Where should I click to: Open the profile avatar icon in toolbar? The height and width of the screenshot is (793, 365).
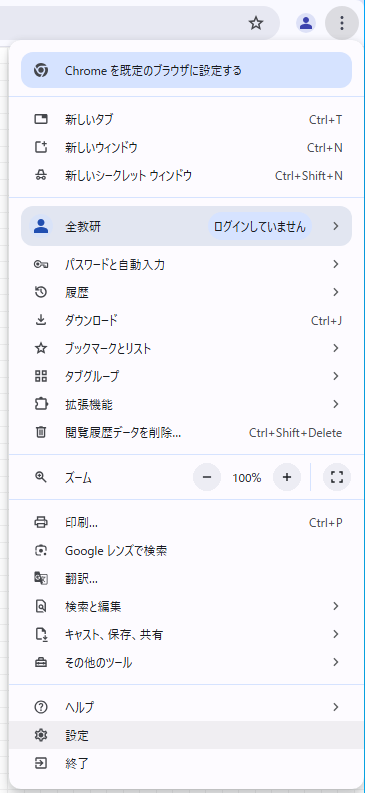[305, 23]
